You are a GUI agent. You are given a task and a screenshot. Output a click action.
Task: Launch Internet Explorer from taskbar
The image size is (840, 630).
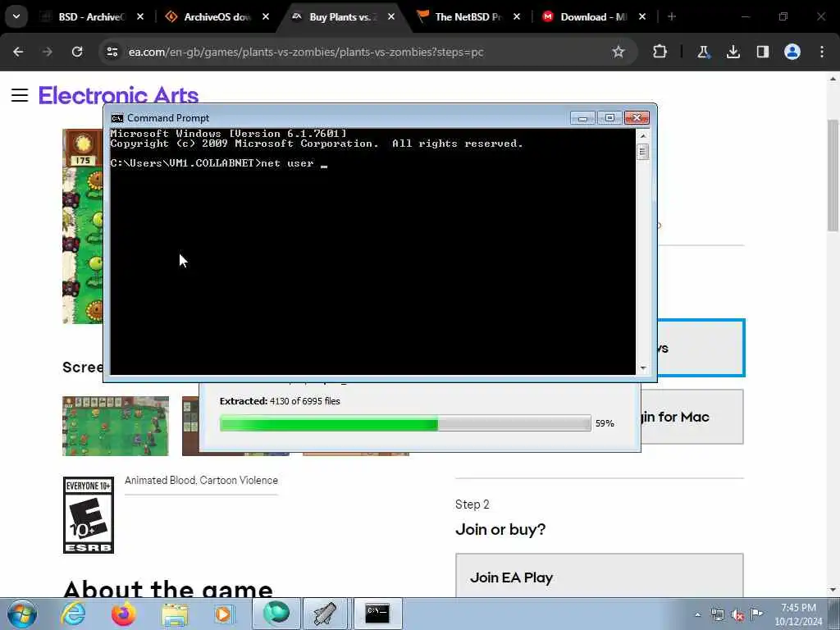tap(73, 614)
